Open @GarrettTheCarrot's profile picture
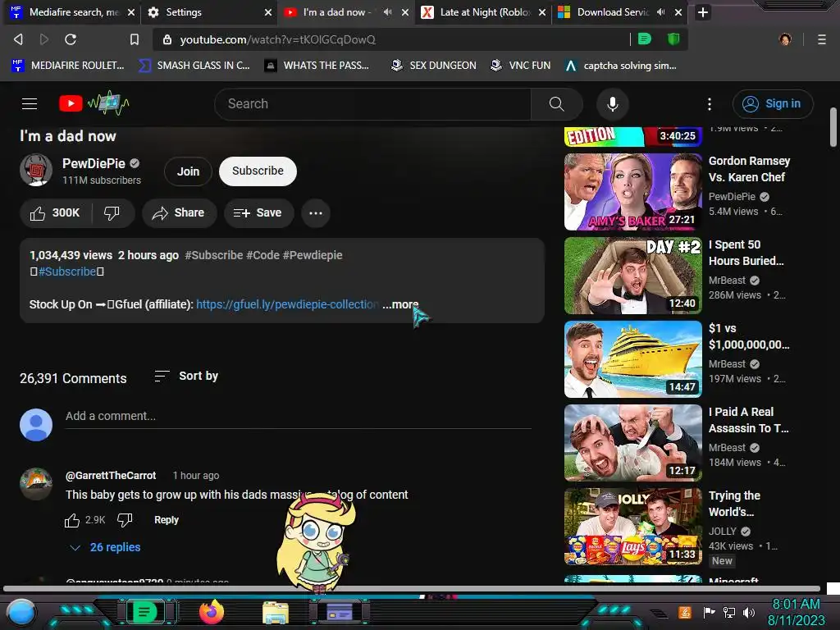The width and height of the screenshot is (840, 630). click(x=36, y=484)
